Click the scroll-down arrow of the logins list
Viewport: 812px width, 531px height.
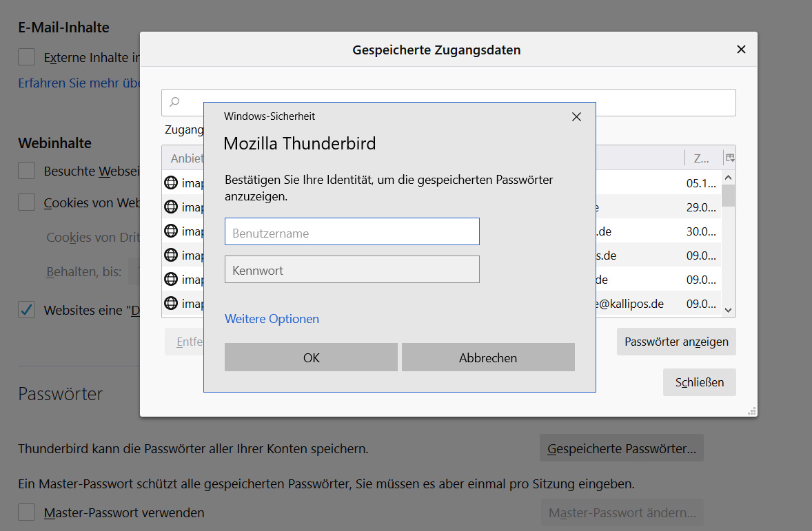[x=729, y=311]
